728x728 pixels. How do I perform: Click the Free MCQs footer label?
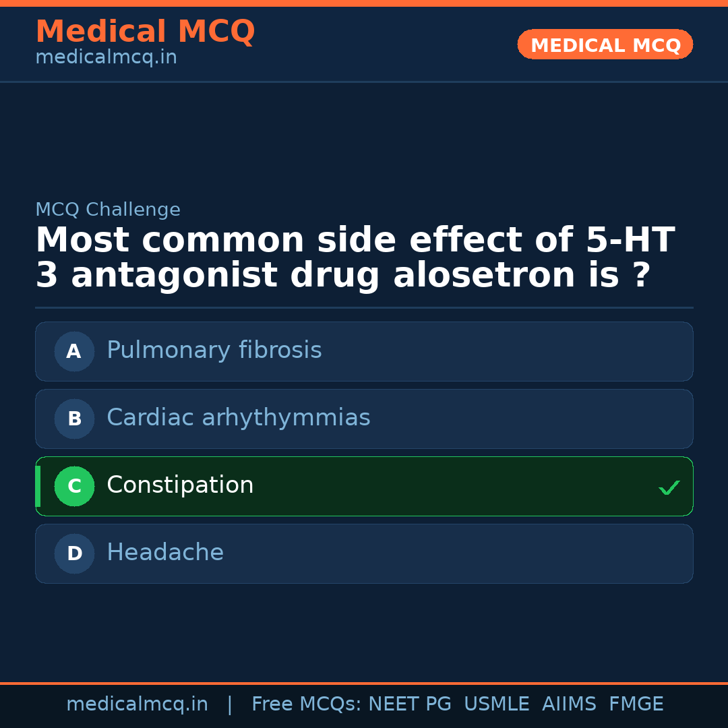pos(307,704)
